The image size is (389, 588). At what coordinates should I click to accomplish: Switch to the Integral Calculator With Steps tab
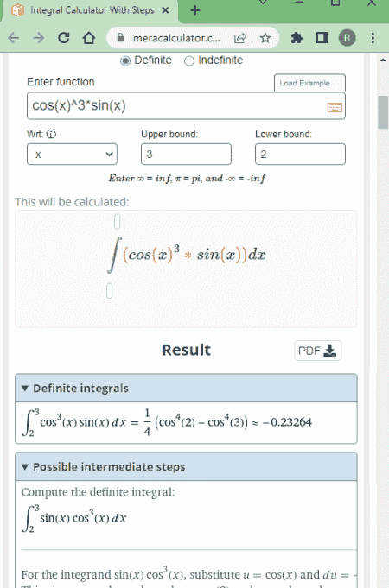tap(90, 10)
